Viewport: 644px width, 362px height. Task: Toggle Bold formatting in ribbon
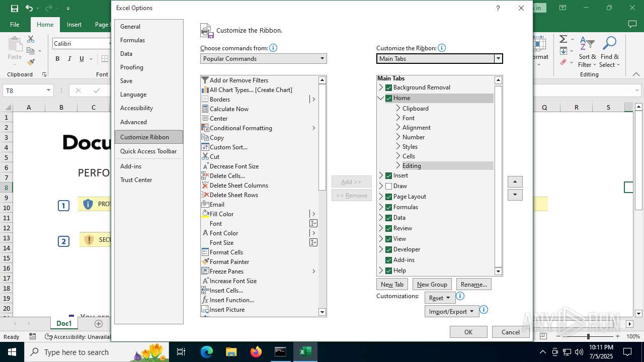coord(57,59)
